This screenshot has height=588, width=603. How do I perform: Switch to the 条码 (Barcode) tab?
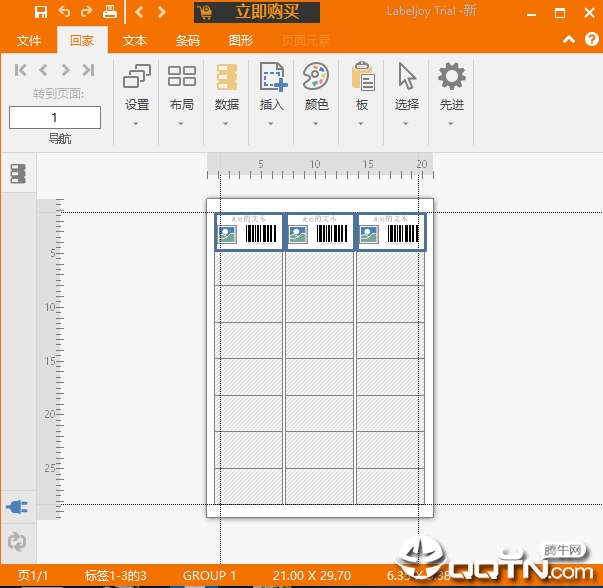coord(187,41)
